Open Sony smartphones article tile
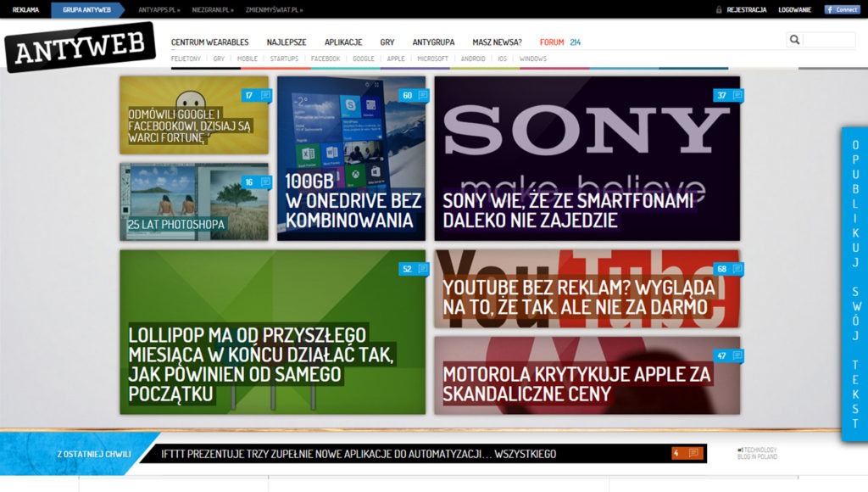The height and width of the screenshot is (492, 868). point(587,159)
